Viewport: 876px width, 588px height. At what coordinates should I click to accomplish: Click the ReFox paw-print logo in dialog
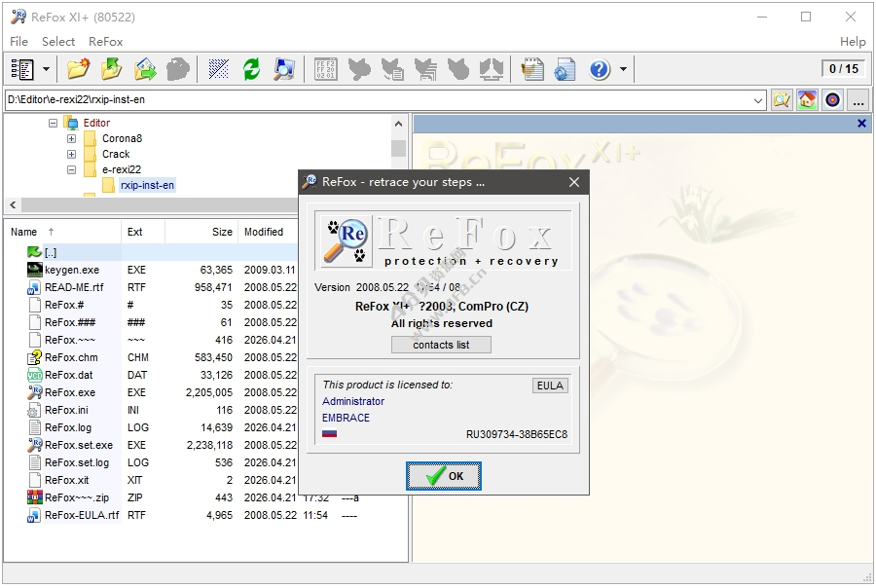point(346,239)
